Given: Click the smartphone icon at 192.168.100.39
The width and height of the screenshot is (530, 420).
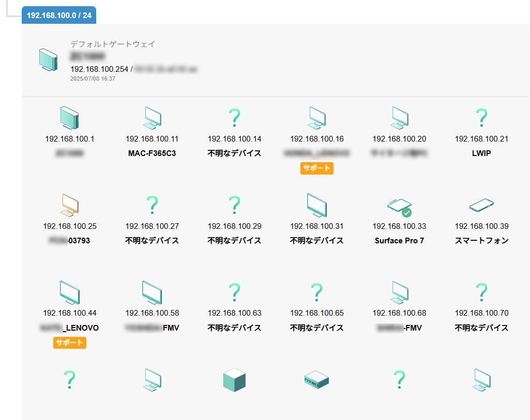Looking at the screenshot, I should tap(481, 206).
